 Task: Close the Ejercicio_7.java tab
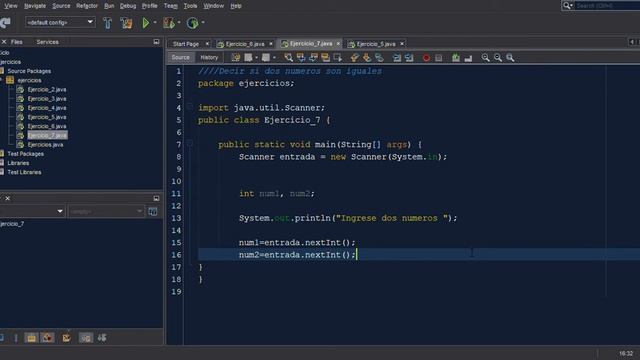coord(338,43)
